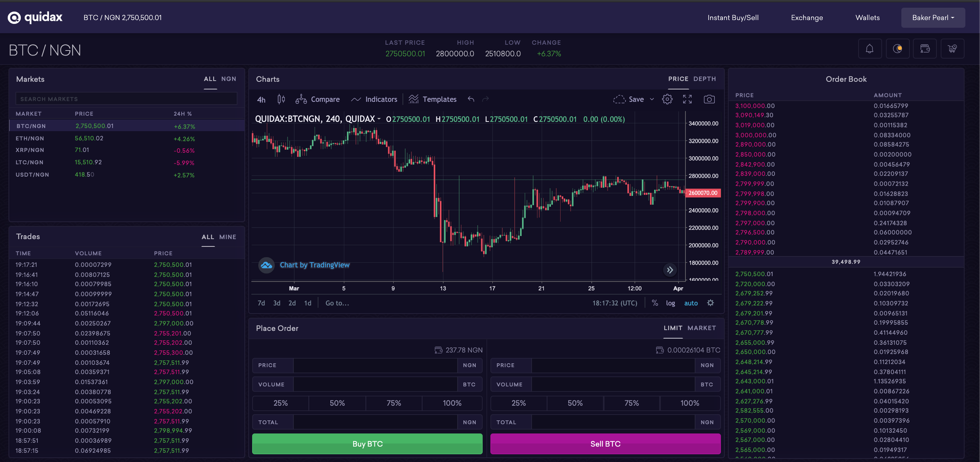980x462 pixels.
Task: Focus the Search Markets field
Action: coord(126,99)
